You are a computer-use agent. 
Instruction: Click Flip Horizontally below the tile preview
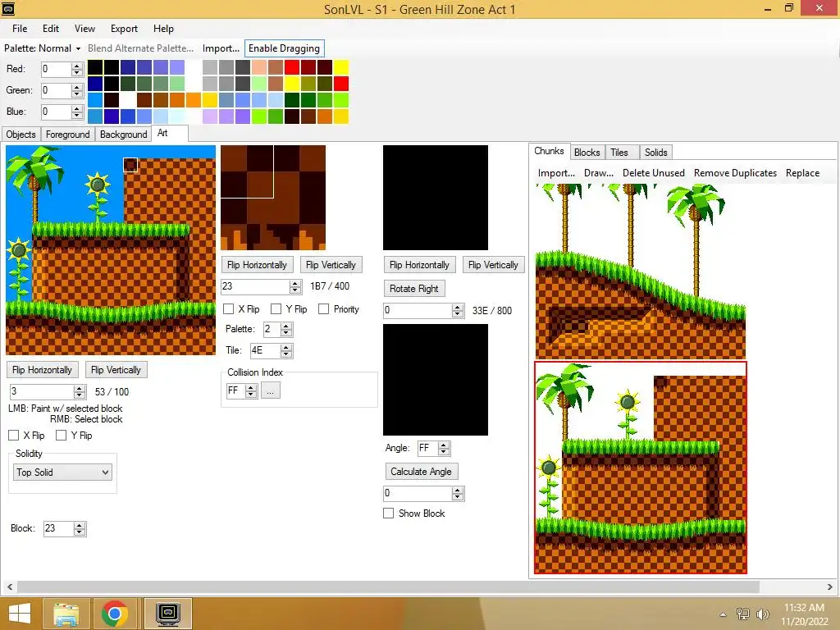pyautogui.click(x=419, y=265)
